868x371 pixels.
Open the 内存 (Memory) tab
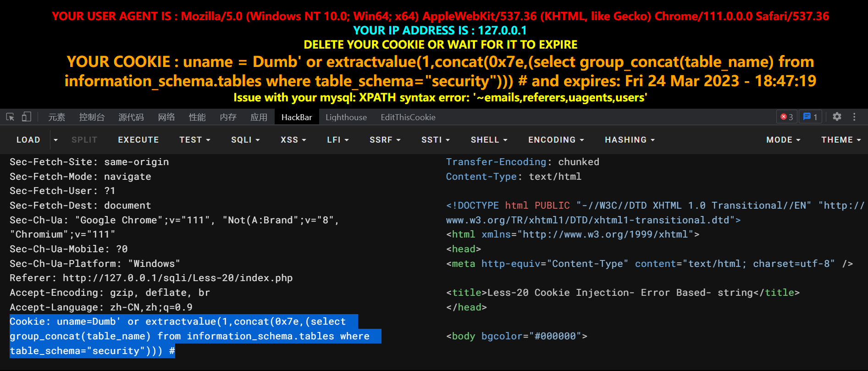pyautogui.click(x=228, y=117)
